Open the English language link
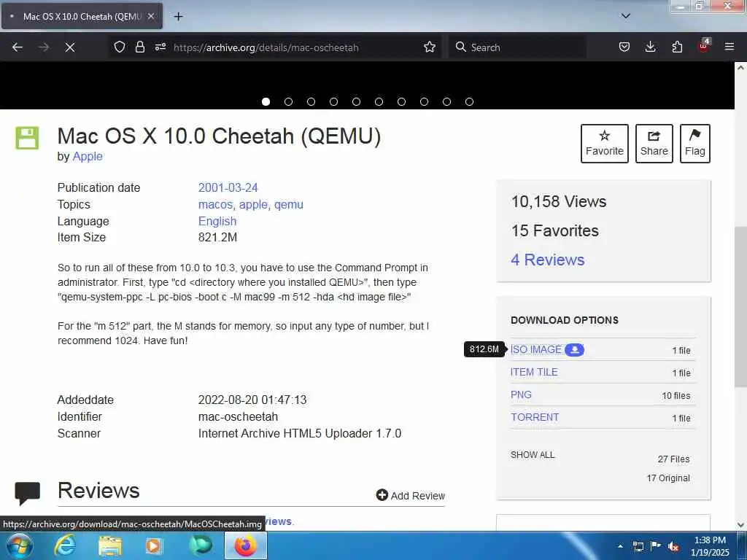The image size is (747, 560). coord(217,221)
